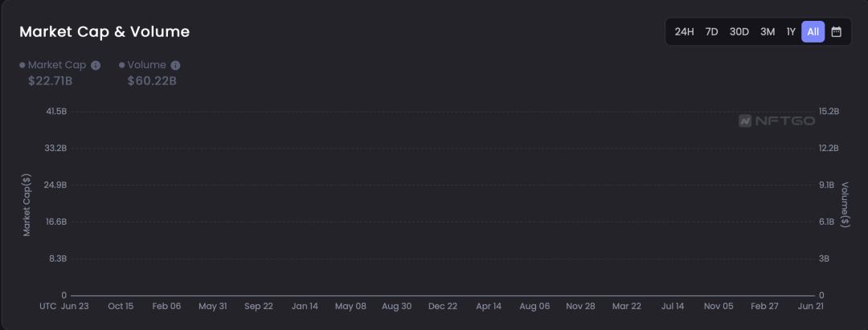
Task: Select the All time range
Action: pyautogui.click(x=813, y=32)
